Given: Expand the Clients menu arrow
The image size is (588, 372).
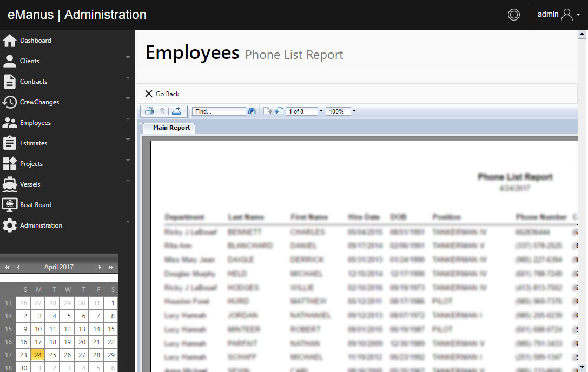Looking at the screenshot, I should click(x=128, y=57).
